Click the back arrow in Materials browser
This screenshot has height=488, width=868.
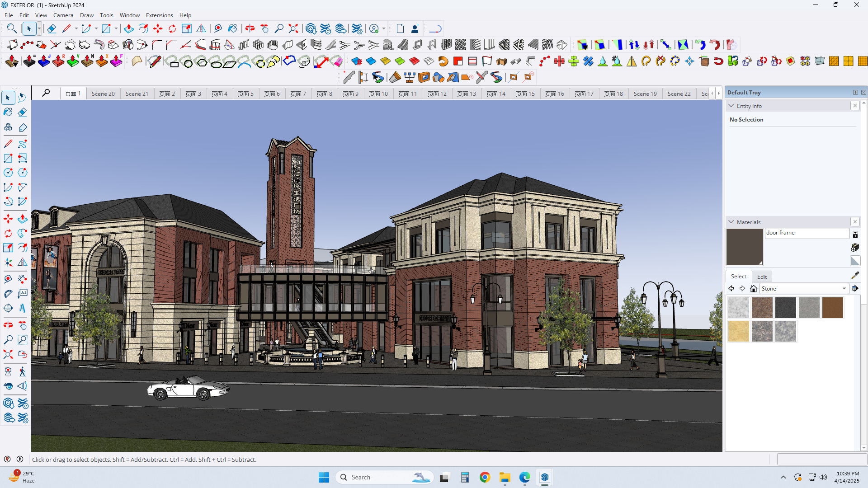click(x=731, y=288)
